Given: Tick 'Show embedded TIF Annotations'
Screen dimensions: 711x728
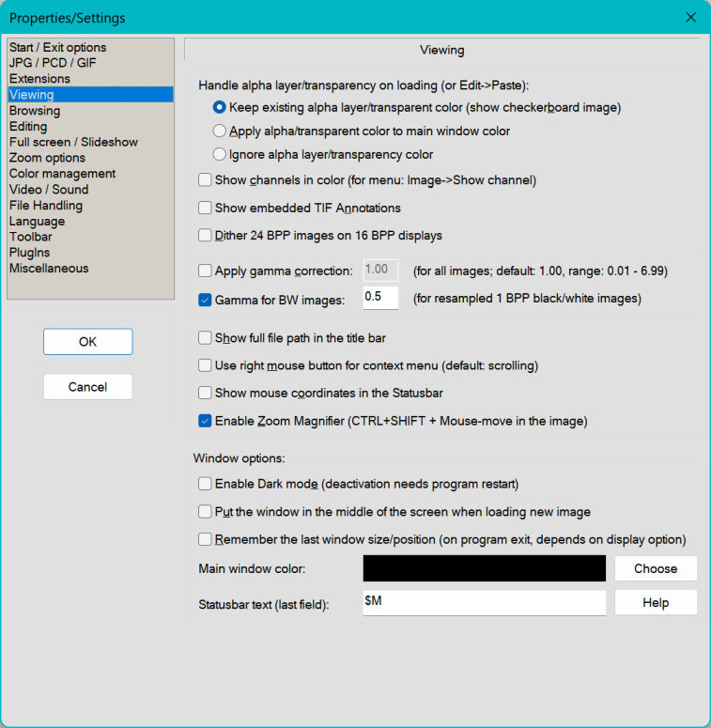Looking at the screenshot, I should (205, 208).
